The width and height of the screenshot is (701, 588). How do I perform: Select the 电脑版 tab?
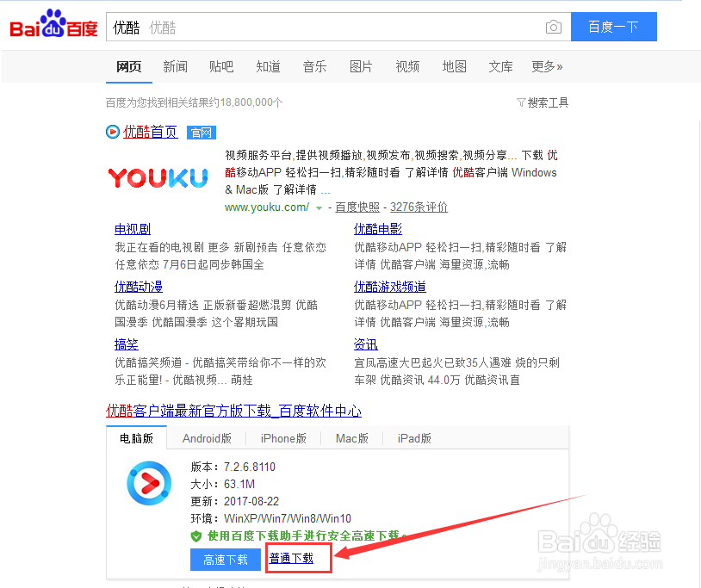tap(136, 438)
